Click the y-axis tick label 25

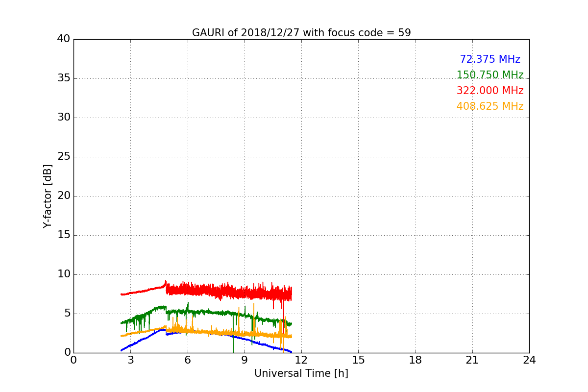pos(64,157)
